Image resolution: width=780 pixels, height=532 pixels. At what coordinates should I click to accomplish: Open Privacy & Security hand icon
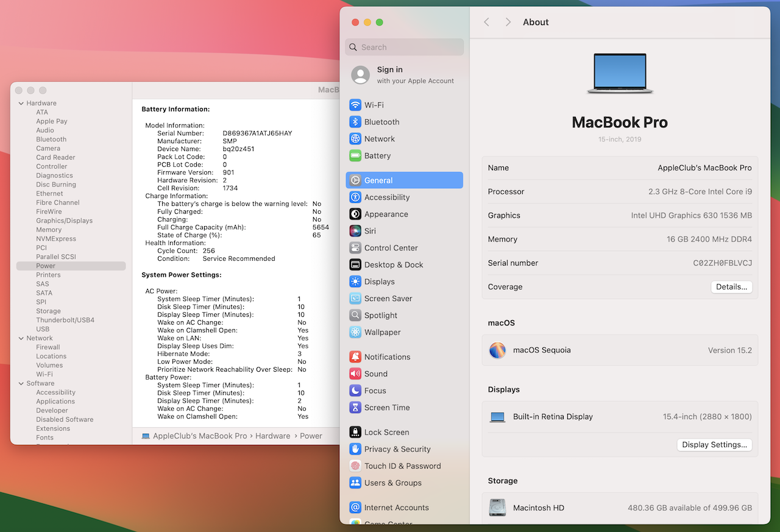click(x=355, y=449)
